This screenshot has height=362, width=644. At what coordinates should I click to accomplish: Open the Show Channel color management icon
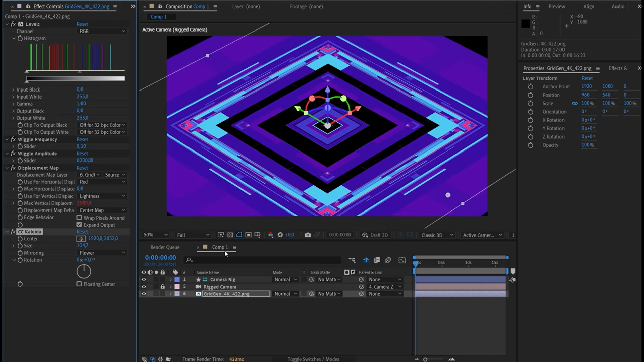click(271, 235)
